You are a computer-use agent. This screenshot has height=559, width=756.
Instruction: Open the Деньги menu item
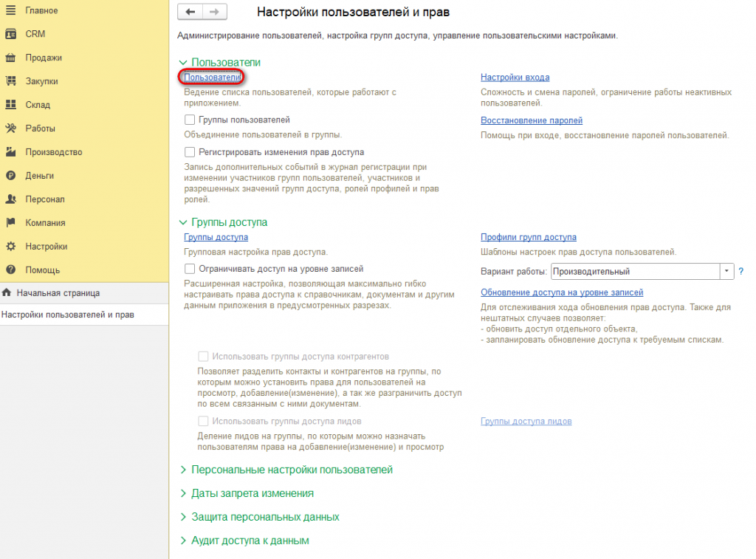(x=40, y=176)
